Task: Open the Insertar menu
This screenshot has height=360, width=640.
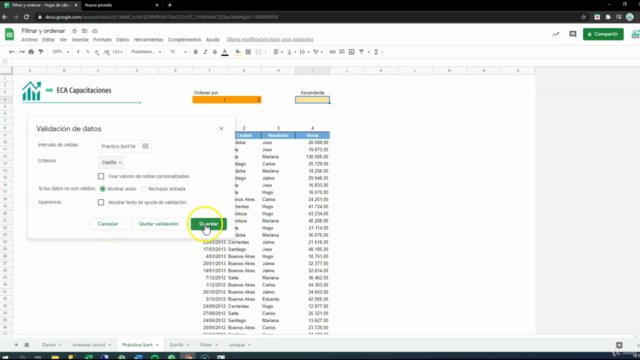Action: point(80,40)
